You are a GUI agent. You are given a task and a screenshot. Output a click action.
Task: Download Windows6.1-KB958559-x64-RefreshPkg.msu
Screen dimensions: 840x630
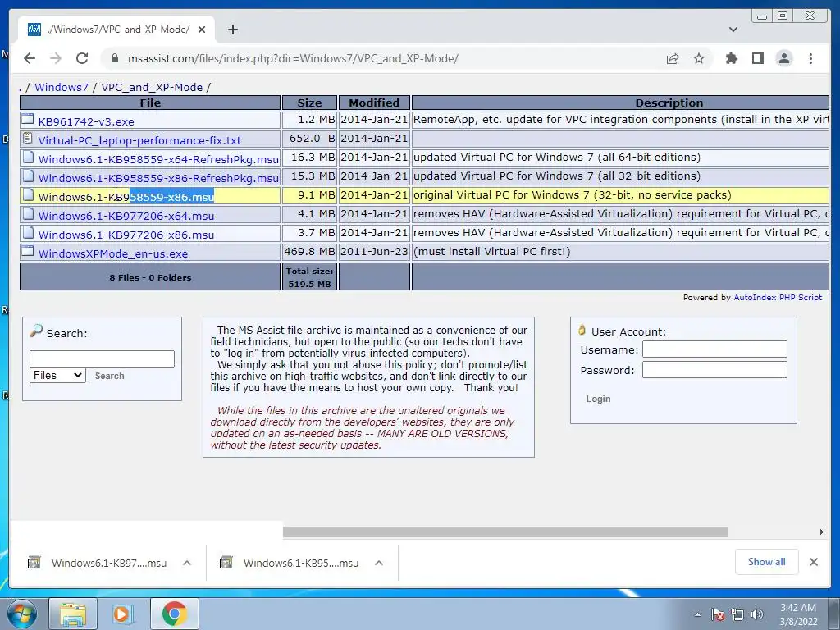click(158, 159)
